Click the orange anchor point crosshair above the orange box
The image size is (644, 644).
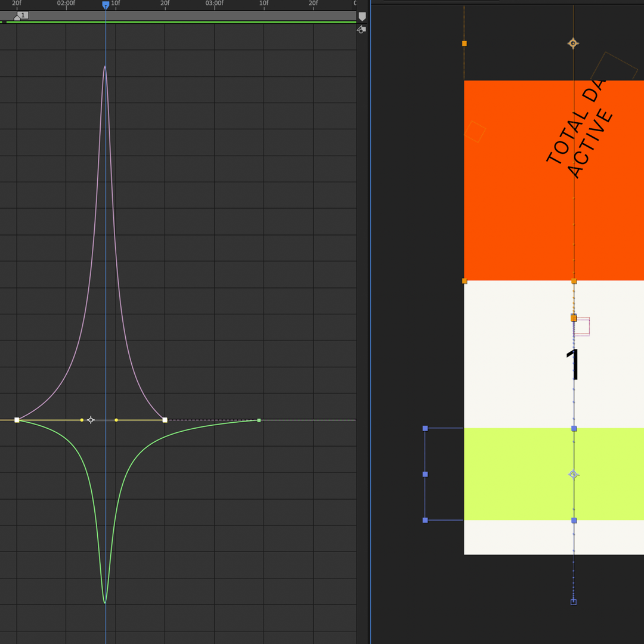tap(574, 43)
